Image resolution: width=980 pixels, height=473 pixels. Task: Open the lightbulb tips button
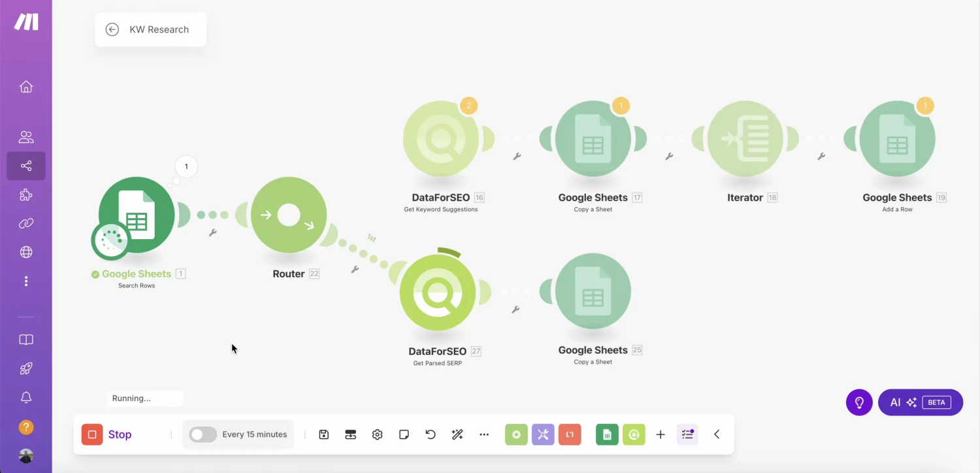[x=859, y=402]
